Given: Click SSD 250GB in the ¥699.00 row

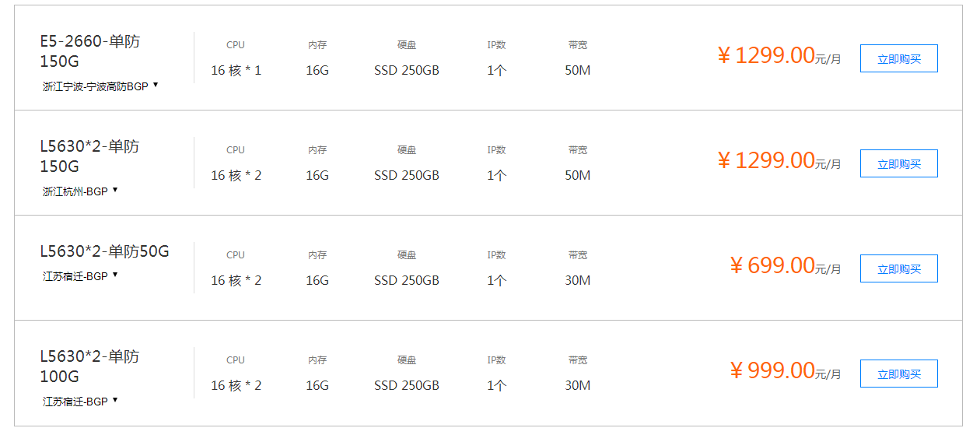Looking at the screenshot, I should [x=406, y=280].
